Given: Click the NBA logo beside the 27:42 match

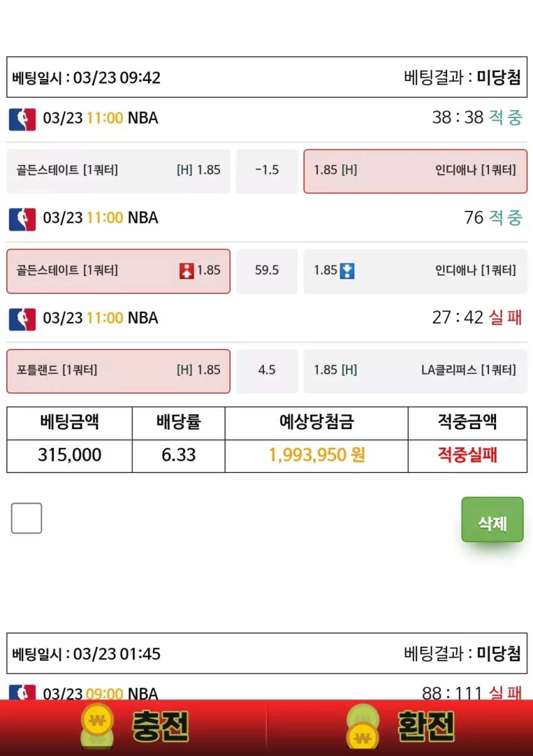Looking at the screenshot, I should click(x=23, y=318).
